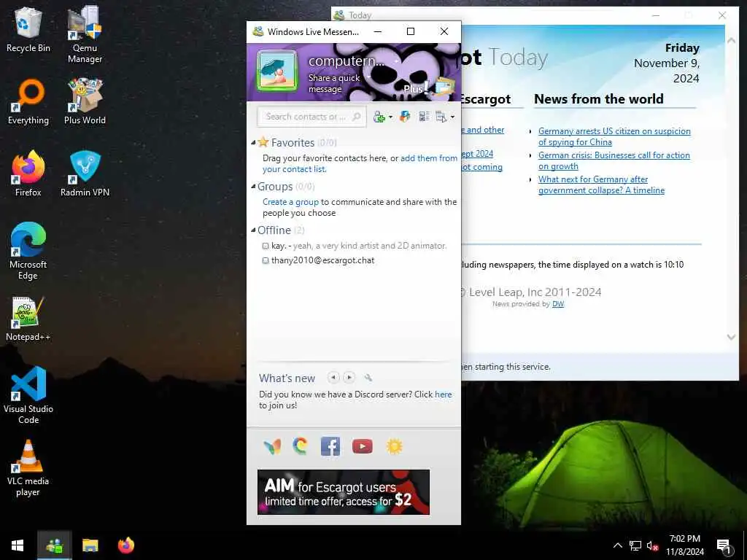
Task: Click the Favorites star icon
Action: point(263,142)
